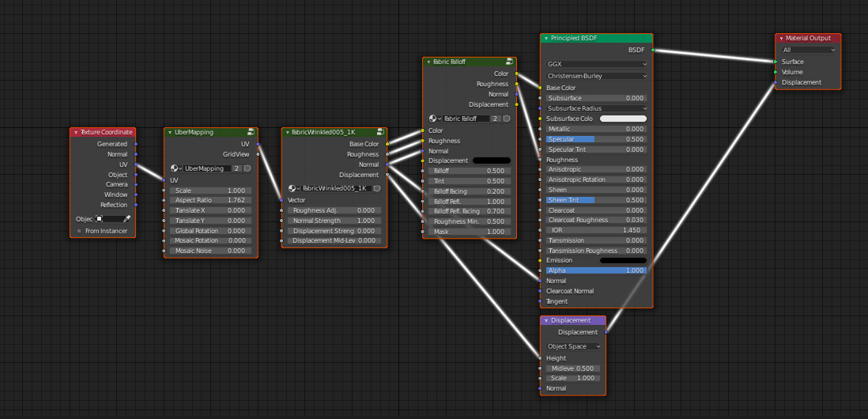Click the Aspect Ratio field on UberMapping
Viewport: 868px width, 419px height.
[210, 200]
